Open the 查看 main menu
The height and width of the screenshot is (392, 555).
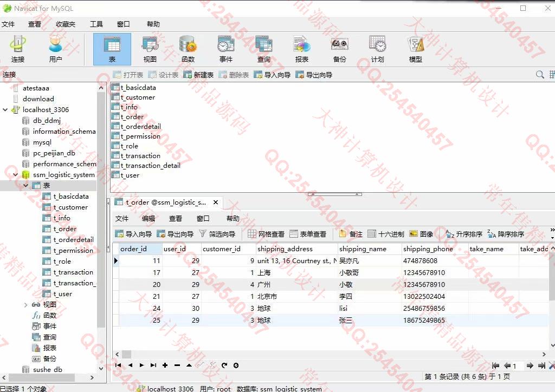point(35,24)
